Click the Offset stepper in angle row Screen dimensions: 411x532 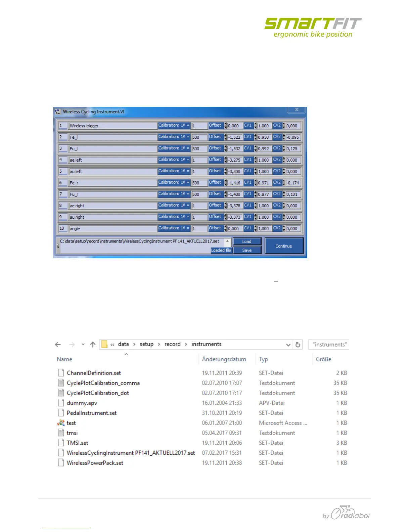(x=225, y=228)
